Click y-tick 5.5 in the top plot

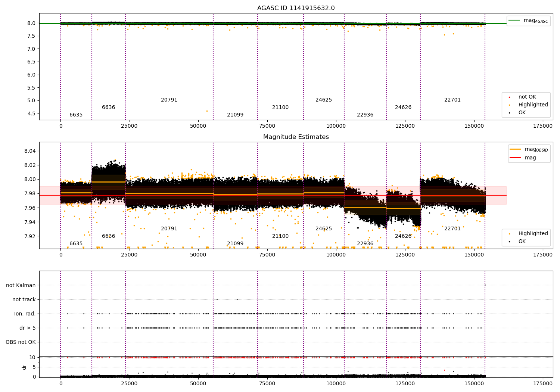[31, 88]
